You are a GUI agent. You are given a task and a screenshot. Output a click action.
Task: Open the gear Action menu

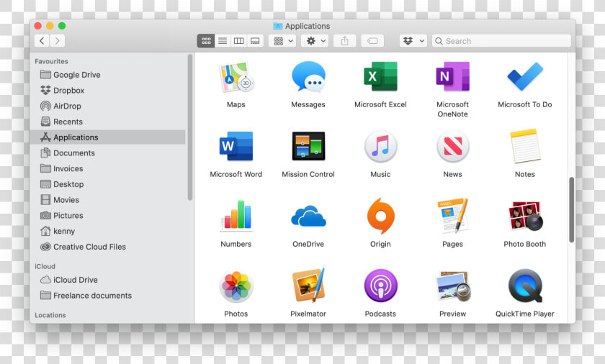(315, 41)
